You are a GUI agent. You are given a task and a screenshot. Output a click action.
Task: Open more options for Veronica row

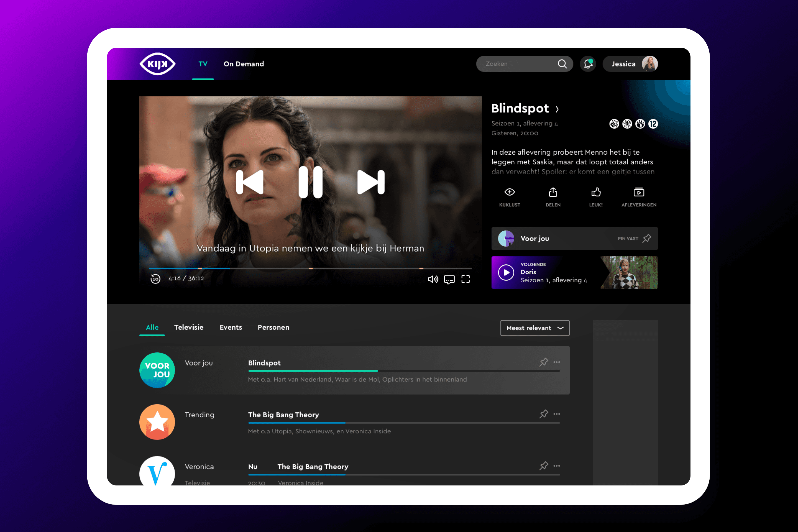[557, 466]
